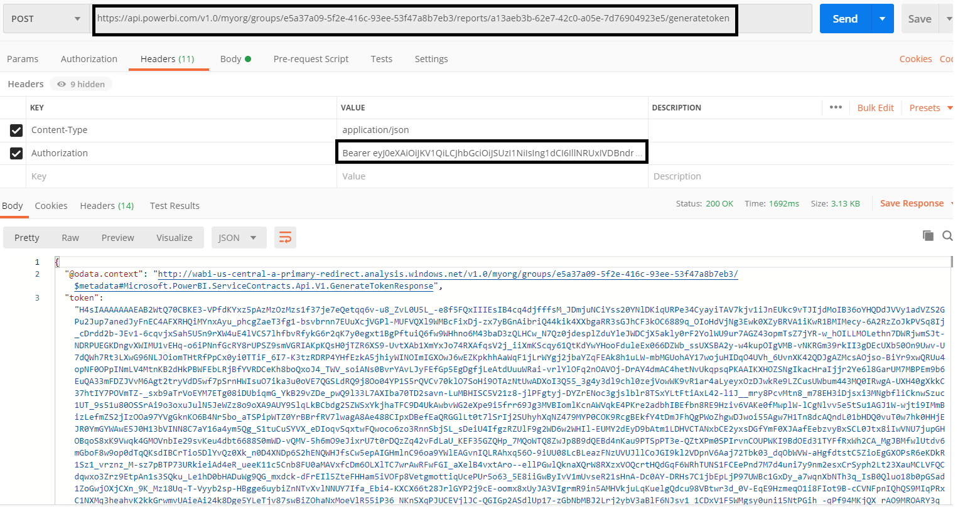Viewport: 980px width, 507px height.
Task: Open response Headers (14) tab
Action: tap(107, 206)
